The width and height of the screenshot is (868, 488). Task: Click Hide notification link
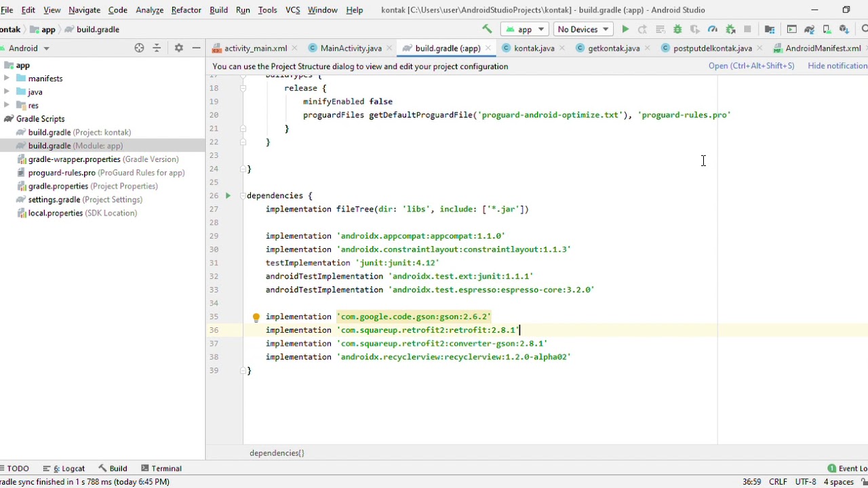point(837,66)
